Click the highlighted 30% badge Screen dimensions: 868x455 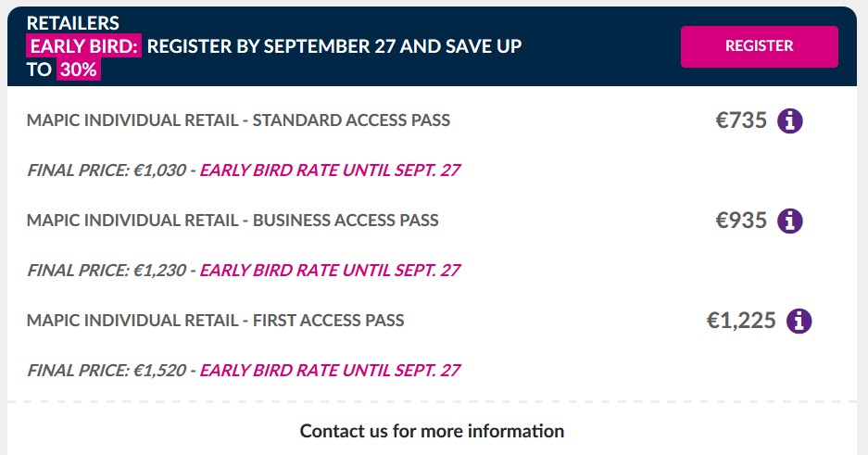pos(78,70)
